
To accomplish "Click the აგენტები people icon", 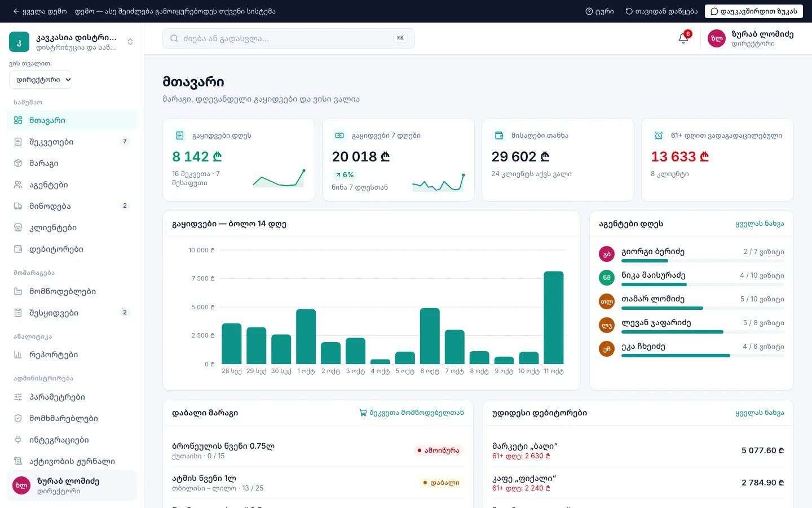I will [18, 185].
